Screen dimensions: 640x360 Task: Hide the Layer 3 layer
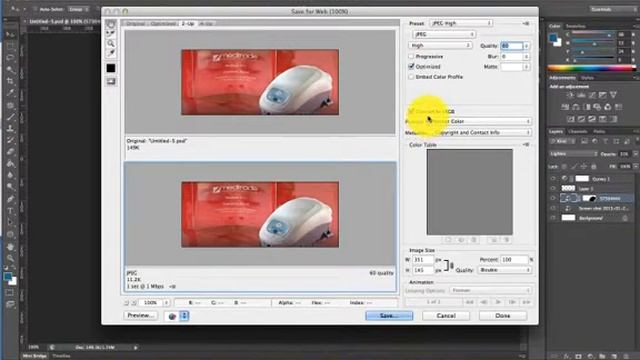[553, 189]
